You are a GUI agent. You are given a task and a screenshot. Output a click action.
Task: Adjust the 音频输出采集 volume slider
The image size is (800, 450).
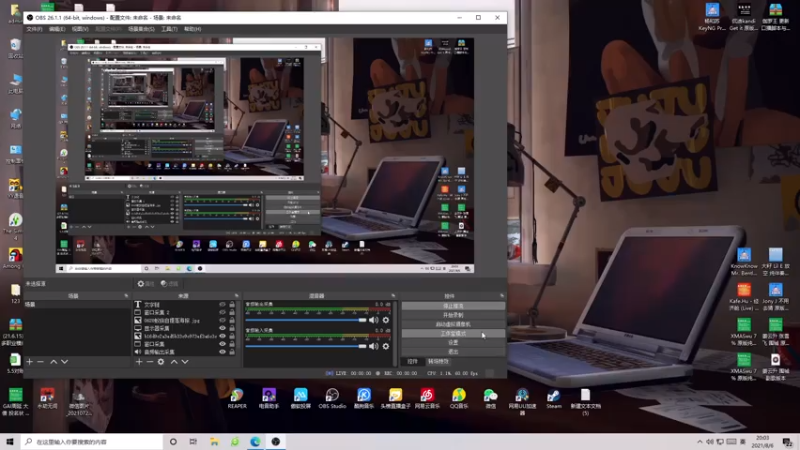[x=306, y=320]
